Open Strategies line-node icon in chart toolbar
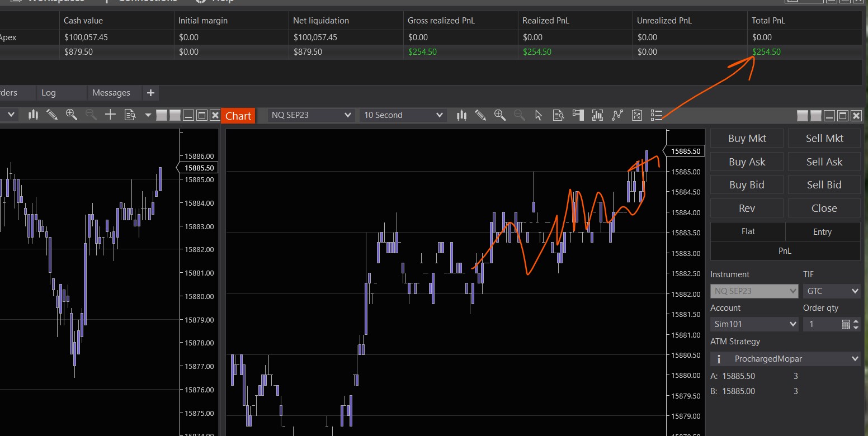The width and height of the screenshot is (868, 436). pyautogui.click(x=617, y=115)
